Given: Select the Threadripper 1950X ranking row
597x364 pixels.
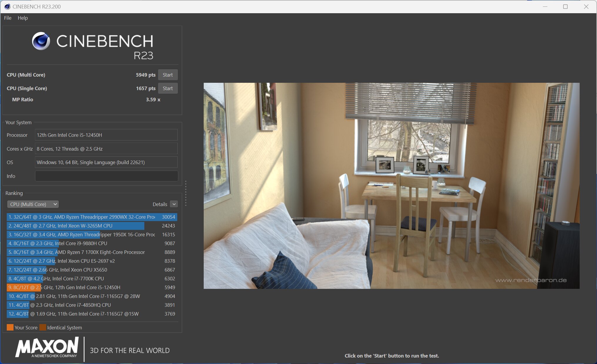Looking at the screenshot, I should [x=92, y=235].
